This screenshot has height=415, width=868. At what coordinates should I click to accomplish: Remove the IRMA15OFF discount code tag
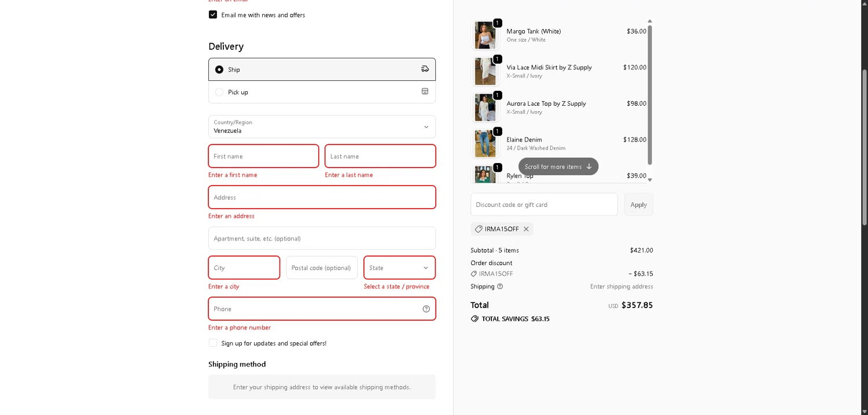coord(526,229)
